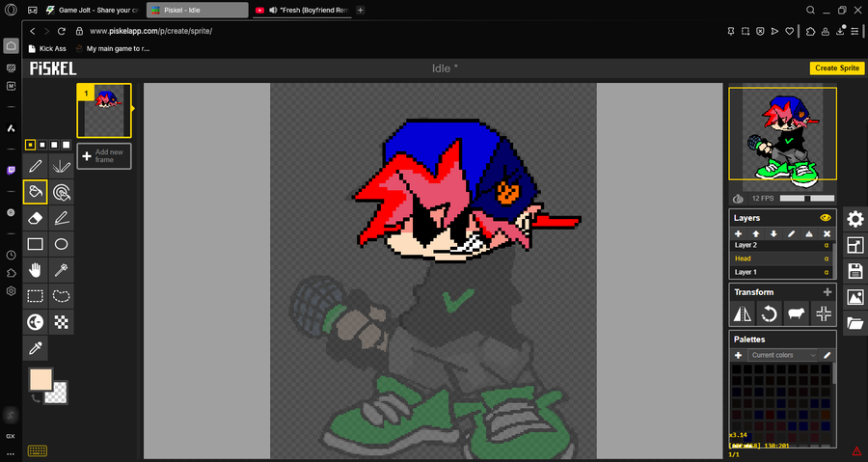The width and height of the screenshot is (868, 462).
Task: Merge layer with the layer below
Action: click(x=809, y=234)
